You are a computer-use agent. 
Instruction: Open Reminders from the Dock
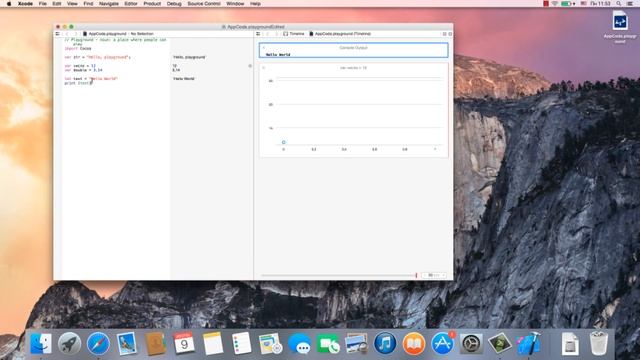[242, 343]
